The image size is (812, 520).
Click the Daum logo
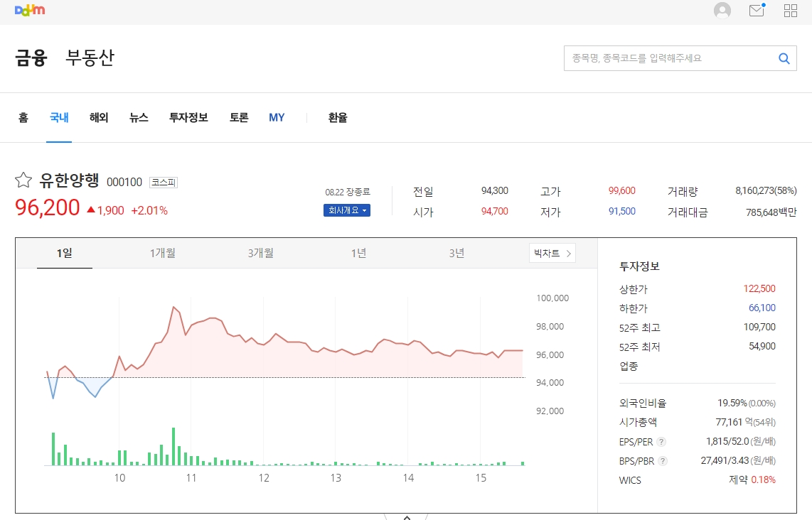(30, 11)
